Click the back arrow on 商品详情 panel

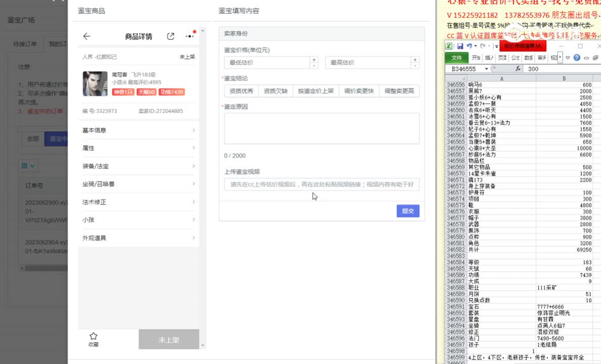(x=87, y=36)
